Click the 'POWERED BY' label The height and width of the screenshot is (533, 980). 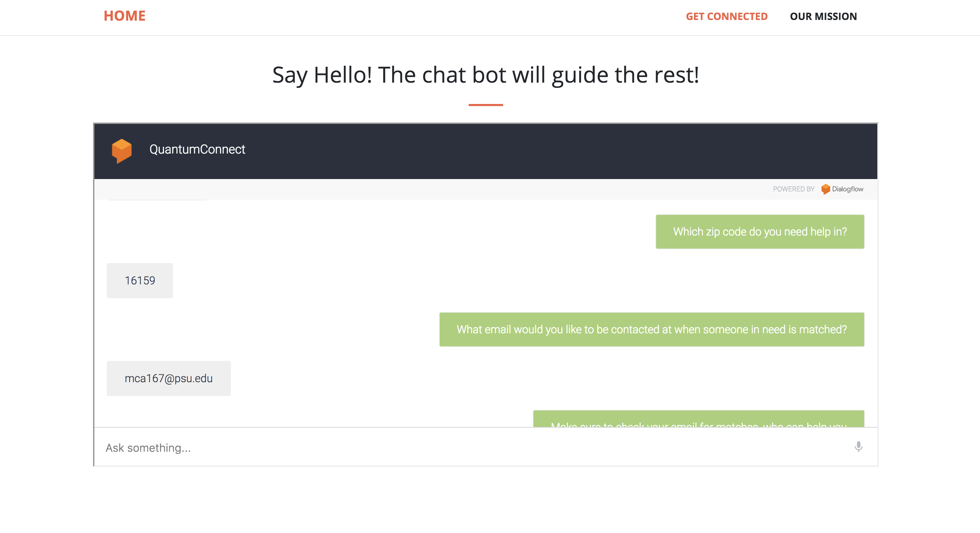pyautogui.click(x=793, y=189)
